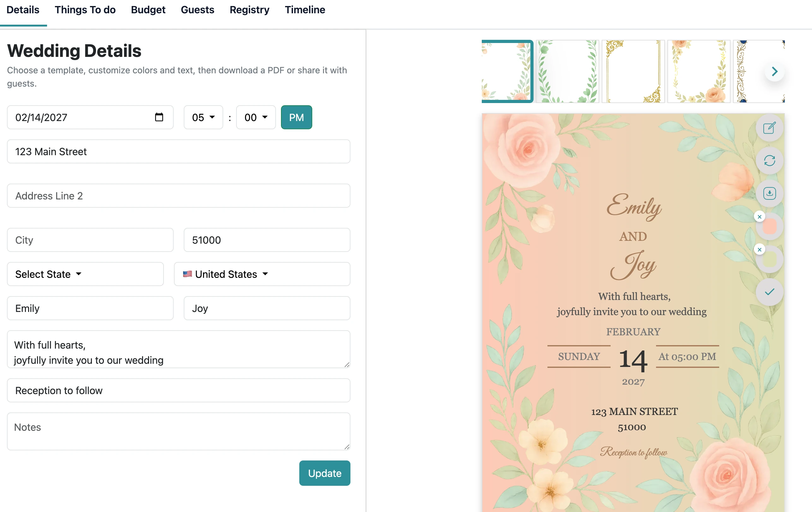Open the date picker calendar icon
This screenshot has height=512, width=812.
pyautogui.click(x=159, y=117)
